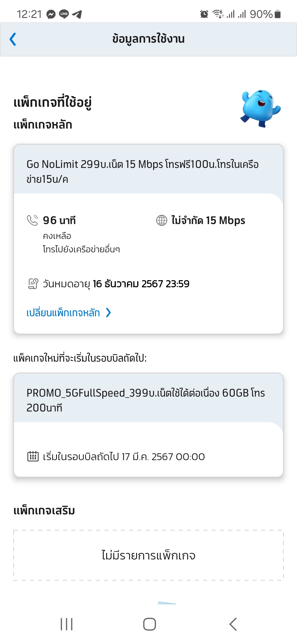Tap ไม่จำกัด 15 Mbps data label
Screen dimensions: 297x644
(208, 220)
